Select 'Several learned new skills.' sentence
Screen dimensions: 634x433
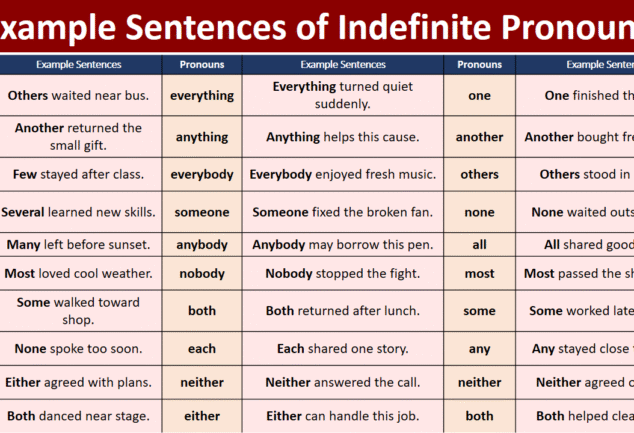(x=78, y=212)
